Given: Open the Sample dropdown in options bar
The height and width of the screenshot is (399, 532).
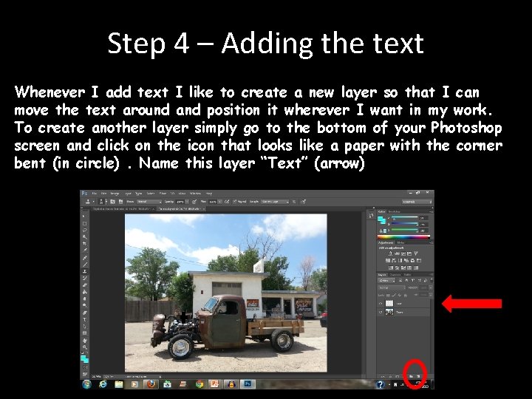Looking at the screenshot, I should point(275,202).
